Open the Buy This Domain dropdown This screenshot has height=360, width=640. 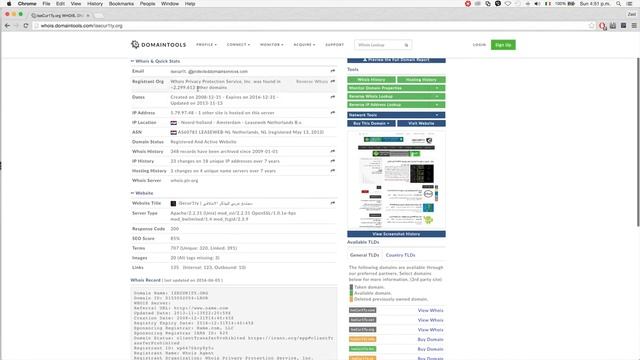coord(371,123)
